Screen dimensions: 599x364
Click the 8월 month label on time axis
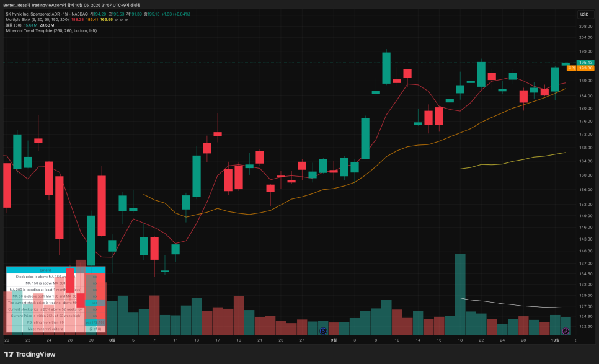tap(112, 340)
